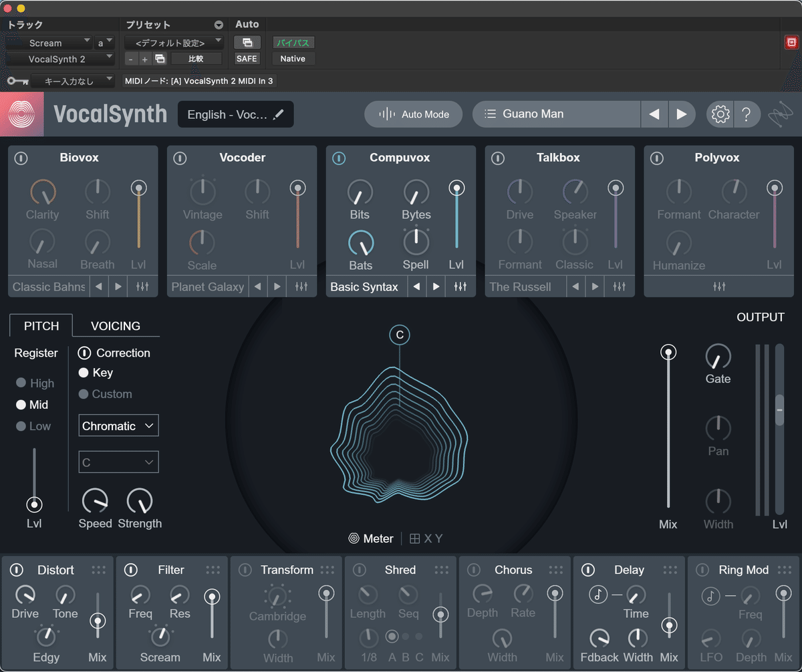The height and width of the screenshot is (672, 802).
Task: Enable the Shred effect power toggle
Action: click(x=359, y=570)
